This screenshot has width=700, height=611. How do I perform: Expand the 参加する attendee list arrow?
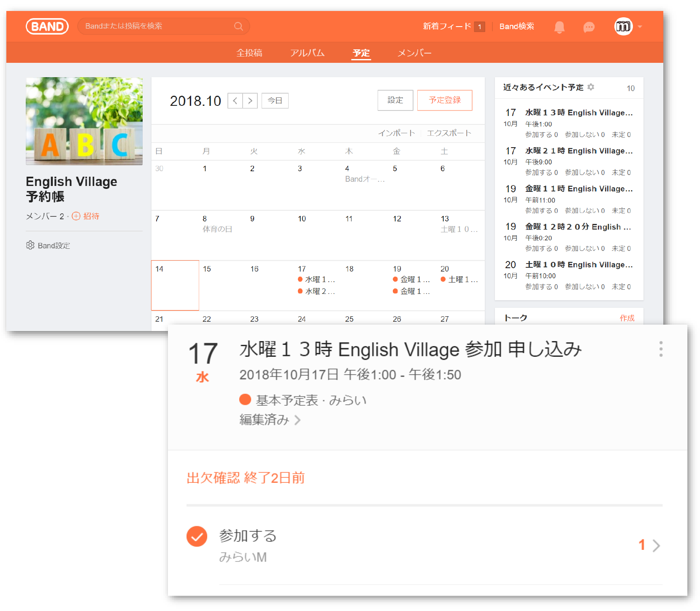click(656, 546)
